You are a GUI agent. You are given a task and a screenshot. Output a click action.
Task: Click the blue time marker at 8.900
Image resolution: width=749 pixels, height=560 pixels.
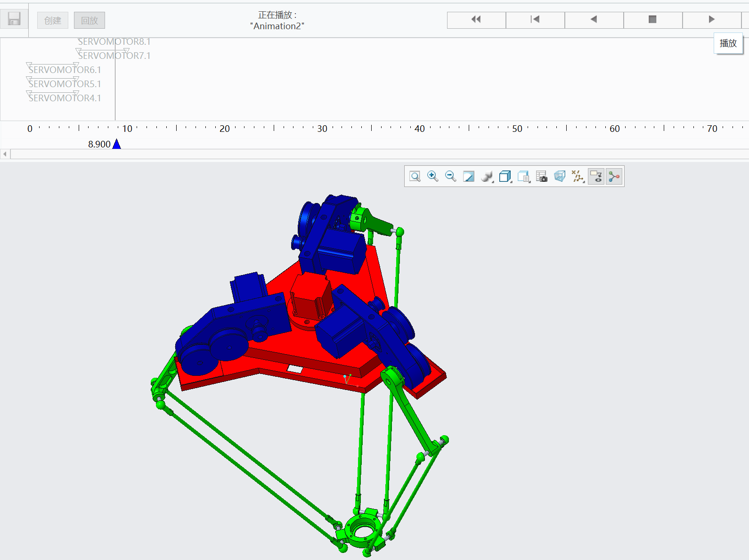117,144
